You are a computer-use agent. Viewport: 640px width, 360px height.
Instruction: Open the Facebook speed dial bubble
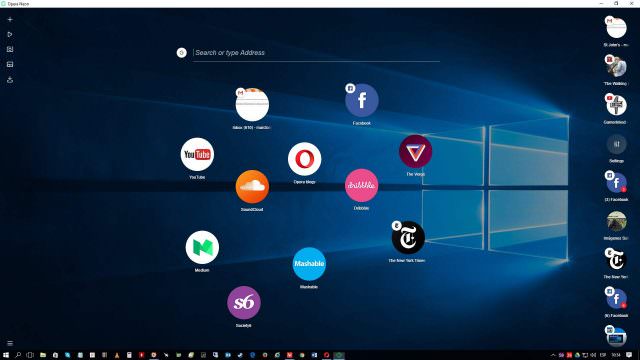point(362,100)
